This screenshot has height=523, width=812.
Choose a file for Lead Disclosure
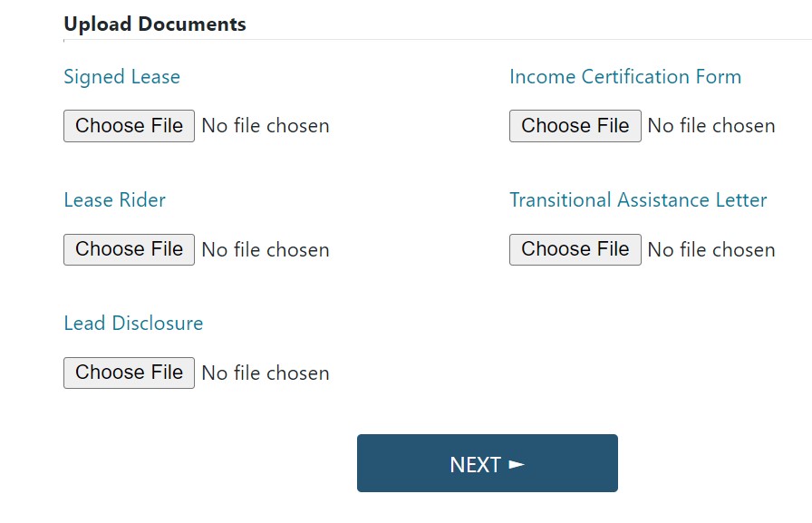click(x=129, y=373)
